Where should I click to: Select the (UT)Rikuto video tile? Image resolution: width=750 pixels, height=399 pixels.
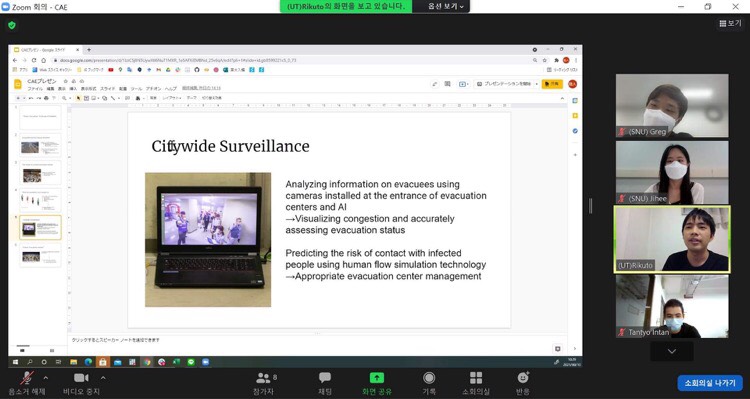(672, 239)
